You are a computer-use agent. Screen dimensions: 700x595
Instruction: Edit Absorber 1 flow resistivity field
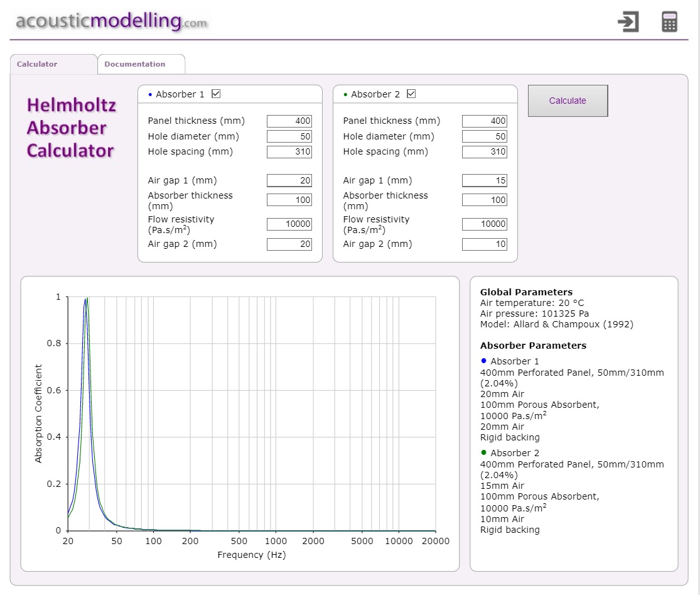(289, 224)
